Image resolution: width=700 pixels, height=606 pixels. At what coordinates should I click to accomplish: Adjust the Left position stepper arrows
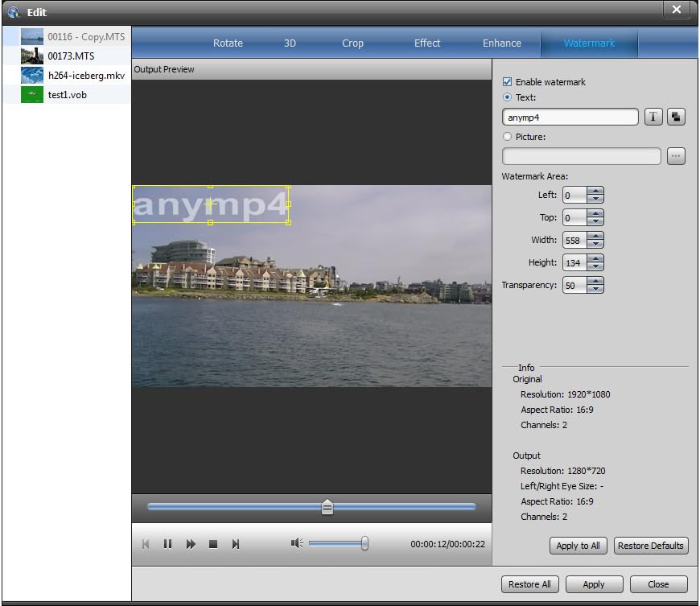click(595, 196)
